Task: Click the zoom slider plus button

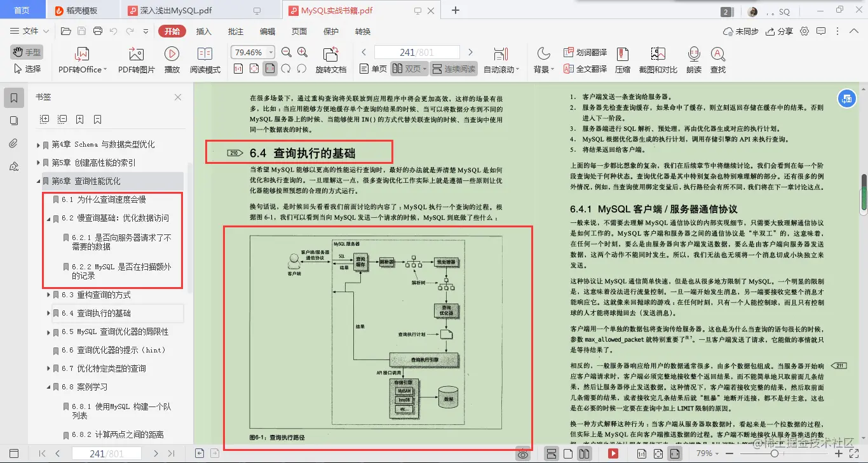Action: (838, 453)
